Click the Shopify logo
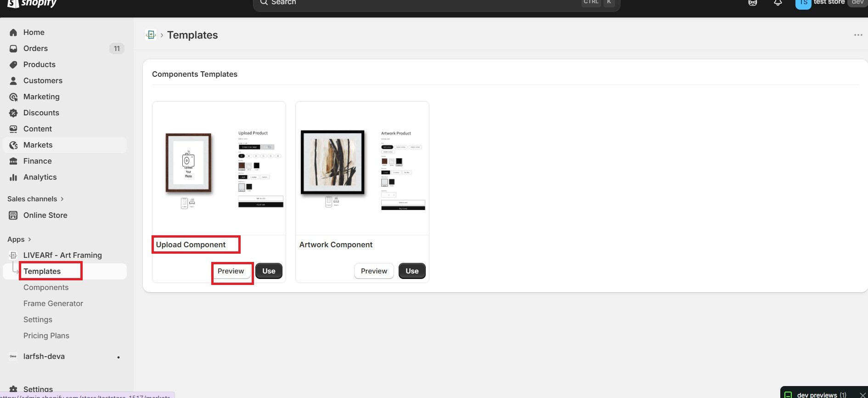The height and width of the screenshot is (398, 868). pos(32,4)
